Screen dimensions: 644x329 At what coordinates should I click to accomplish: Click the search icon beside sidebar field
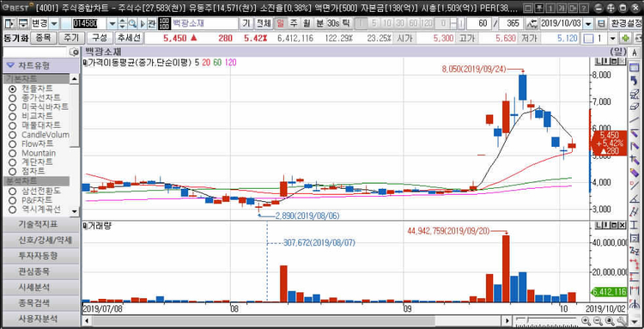pos(74,52)
